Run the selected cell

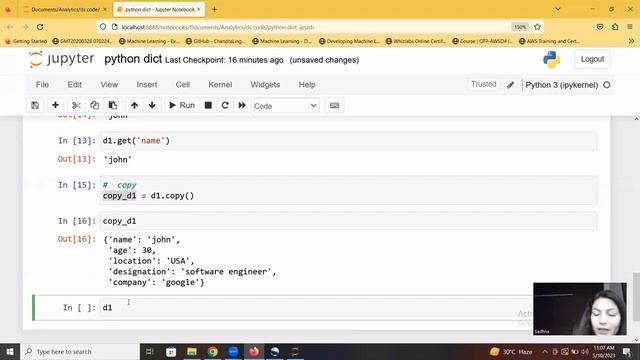tap(182, 105)
